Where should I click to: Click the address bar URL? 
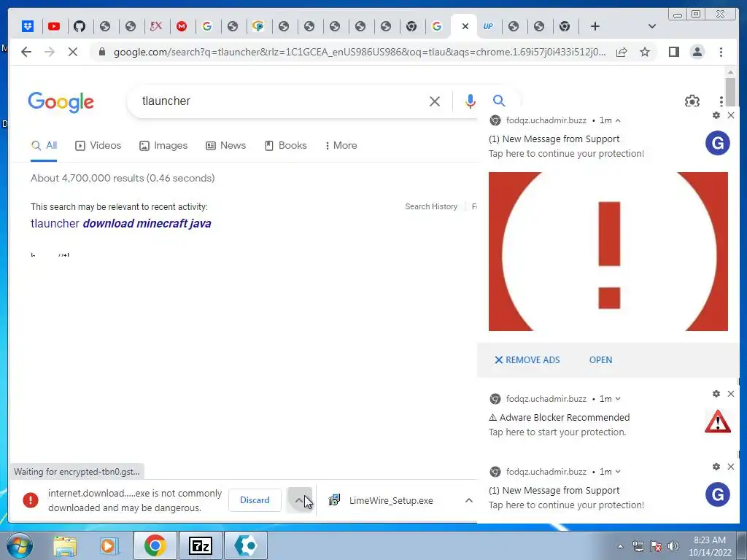pyautogui.click(x=360, y=52)
